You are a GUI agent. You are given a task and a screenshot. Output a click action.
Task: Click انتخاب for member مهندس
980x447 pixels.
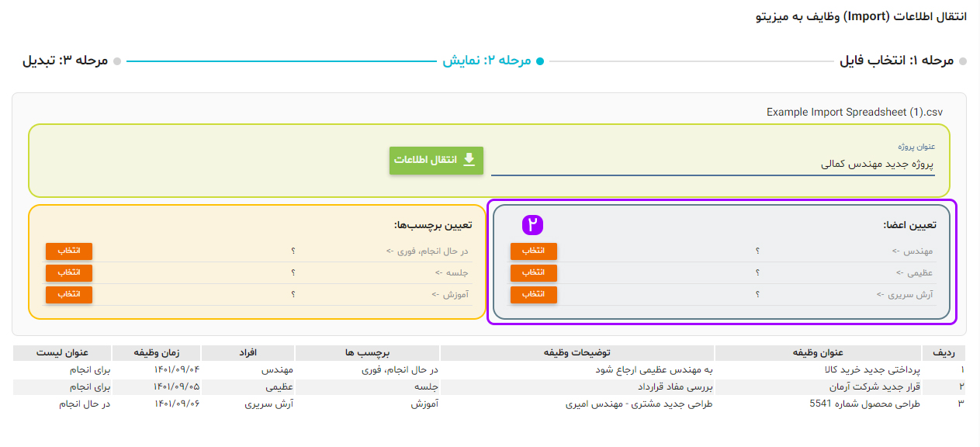coord(534,251)
